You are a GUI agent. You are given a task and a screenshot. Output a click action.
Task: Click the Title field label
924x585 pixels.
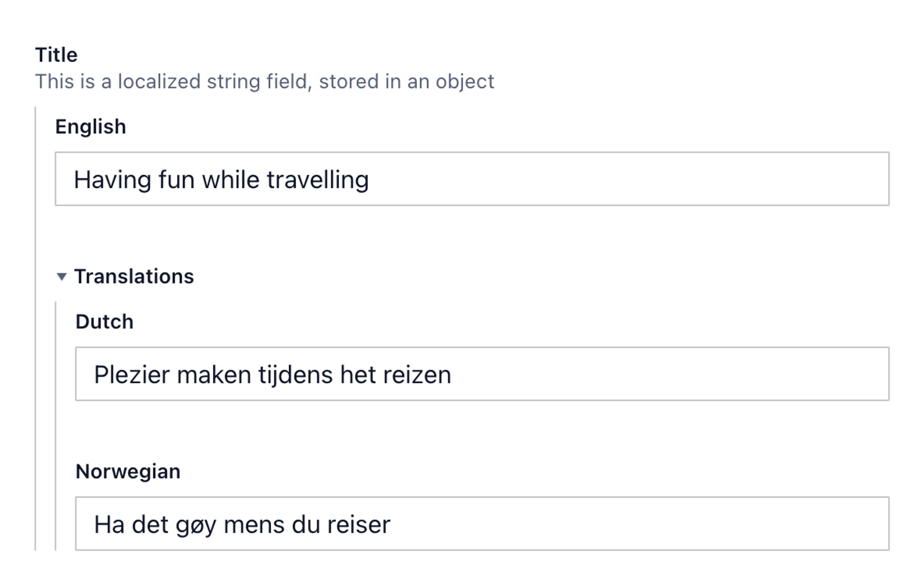tap(56, 55)
